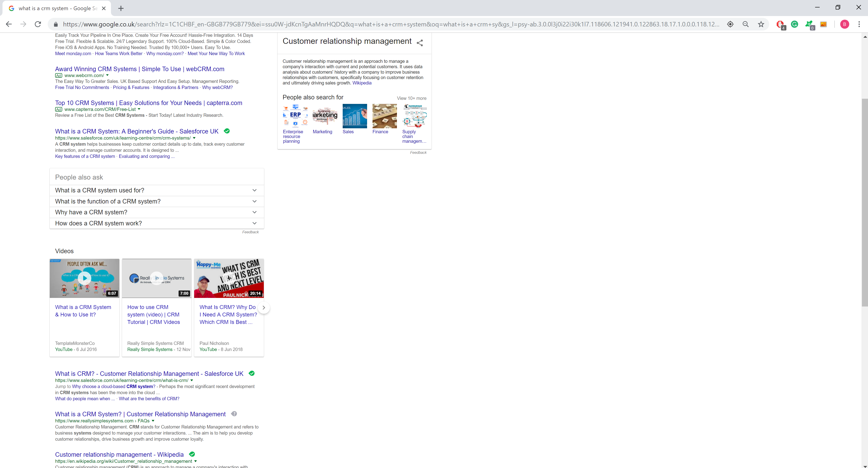
Task: Open the profile avatar labeled B
Action: pyautogui.click(x=844, y=24)
